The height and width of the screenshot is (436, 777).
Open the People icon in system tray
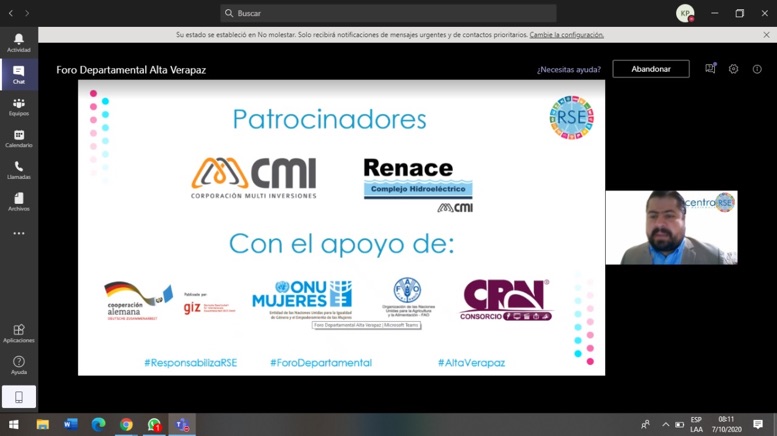tap(645, 425)
